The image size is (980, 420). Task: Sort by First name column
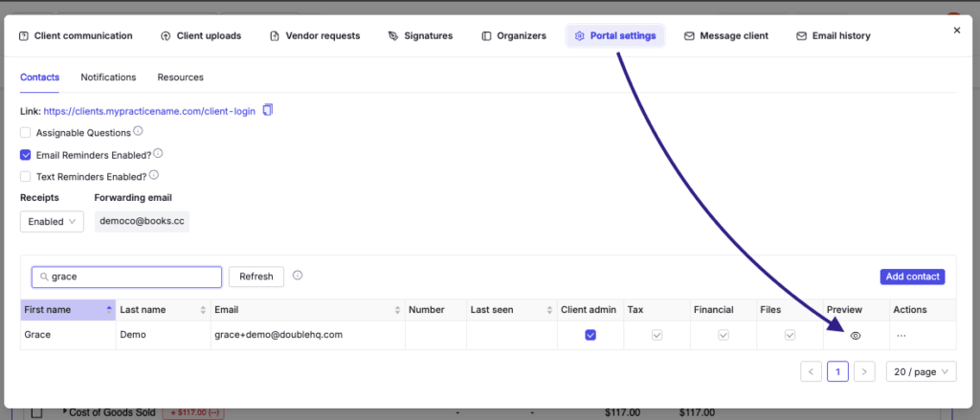[68, 310]
